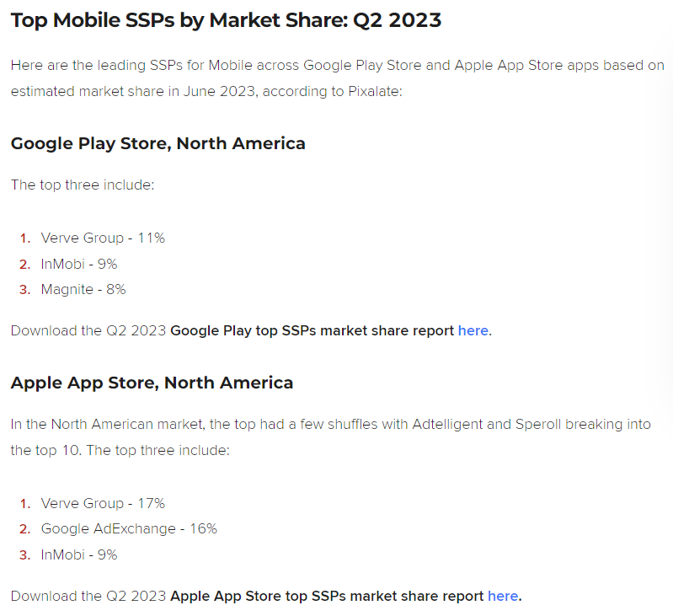The height and width of the screenshot is (616, 673).
Task: Click 'InMobi - 9%' in the Apple App Store list
Action: [79, 554]
